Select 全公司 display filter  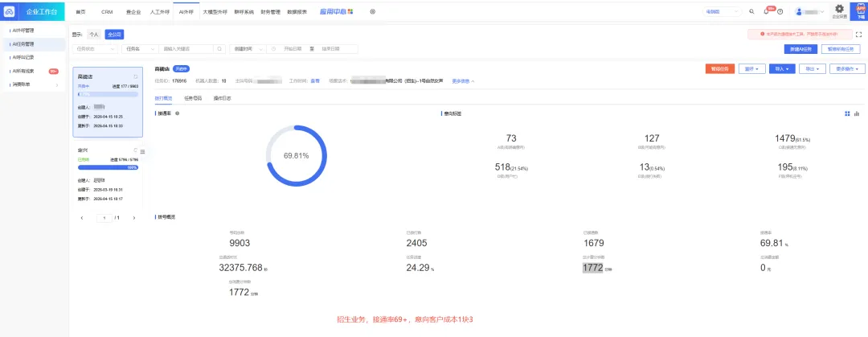pos(114,35)
